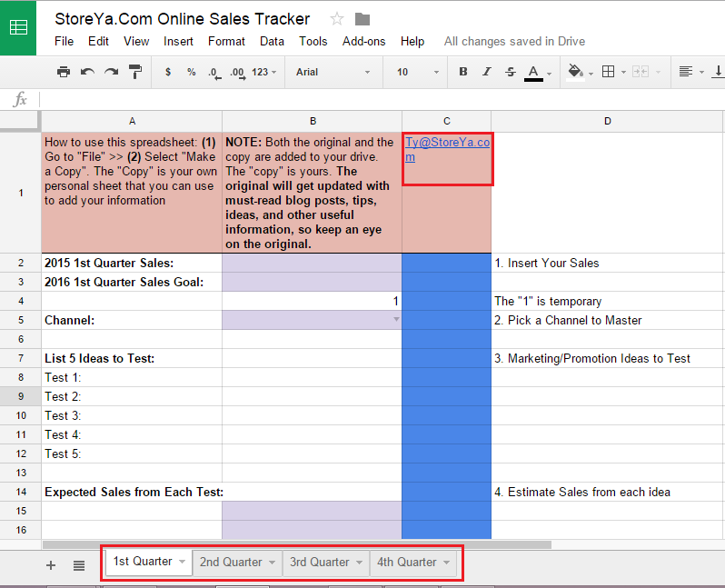Switch to the 3rd Quarter sheet tab
This screenshot has width=725, height=588.
coord(320,563)
